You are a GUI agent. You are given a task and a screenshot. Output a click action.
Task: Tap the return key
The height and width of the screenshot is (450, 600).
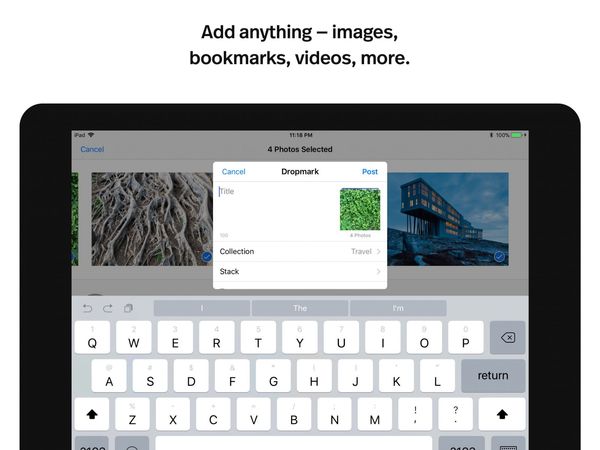tap(493, 376)
